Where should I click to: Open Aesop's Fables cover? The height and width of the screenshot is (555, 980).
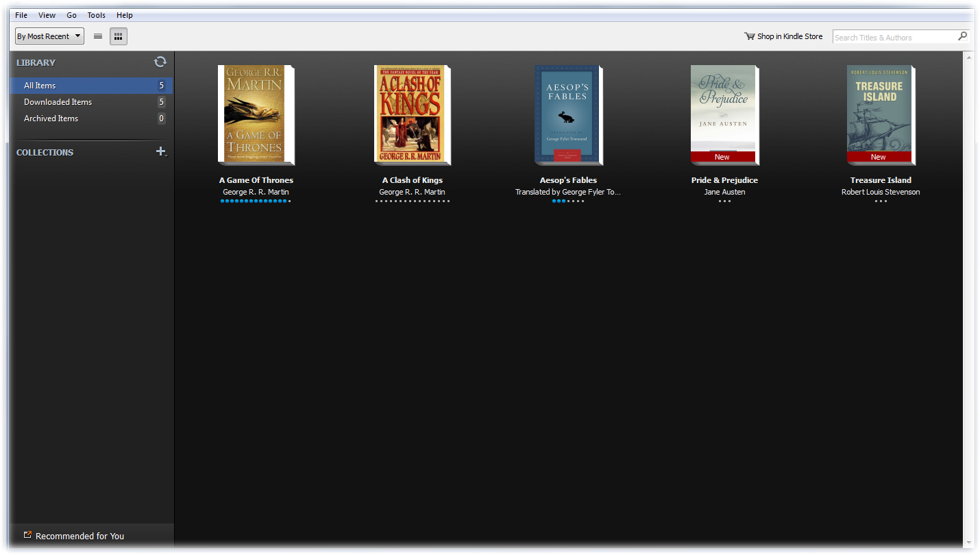[x=568, y=115]
